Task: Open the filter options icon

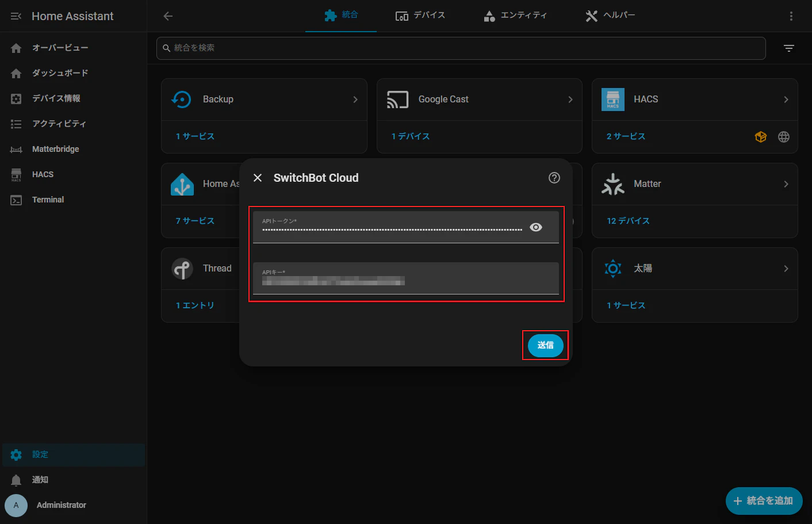Action: [789, 48]
